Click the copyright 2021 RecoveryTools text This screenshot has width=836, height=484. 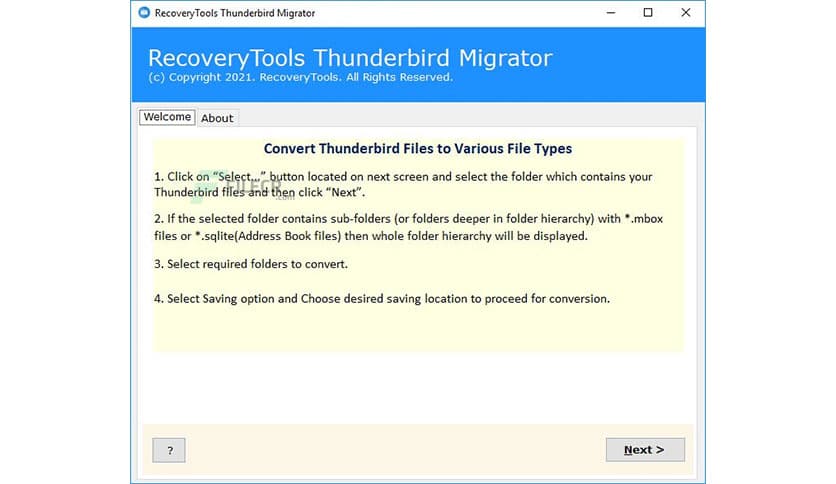pos(300,77)
